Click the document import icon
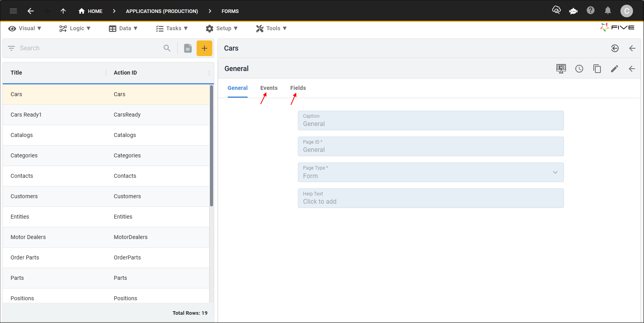644x323 pixels. tap(188, 48)
